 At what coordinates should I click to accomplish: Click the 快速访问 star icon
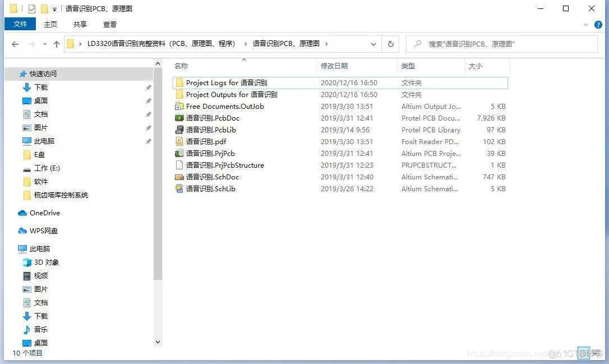point(23,74)
